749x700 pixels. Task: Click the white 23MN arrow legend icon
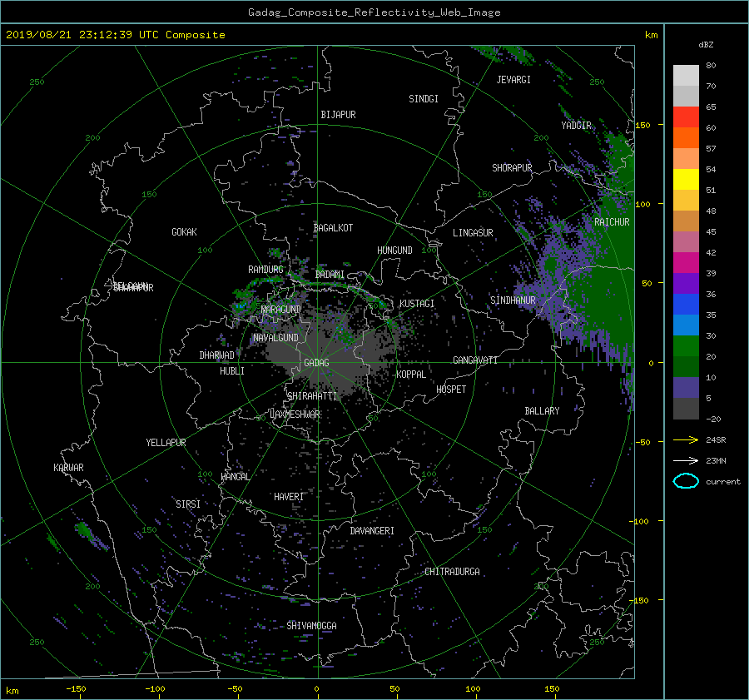[686, 460]
